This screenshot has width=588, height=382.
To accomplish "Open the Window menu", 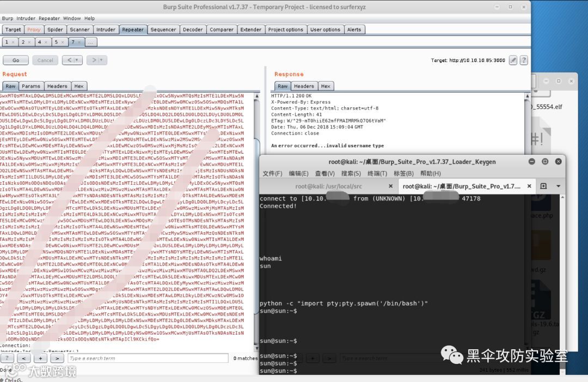I will click(x=72, y=19).
